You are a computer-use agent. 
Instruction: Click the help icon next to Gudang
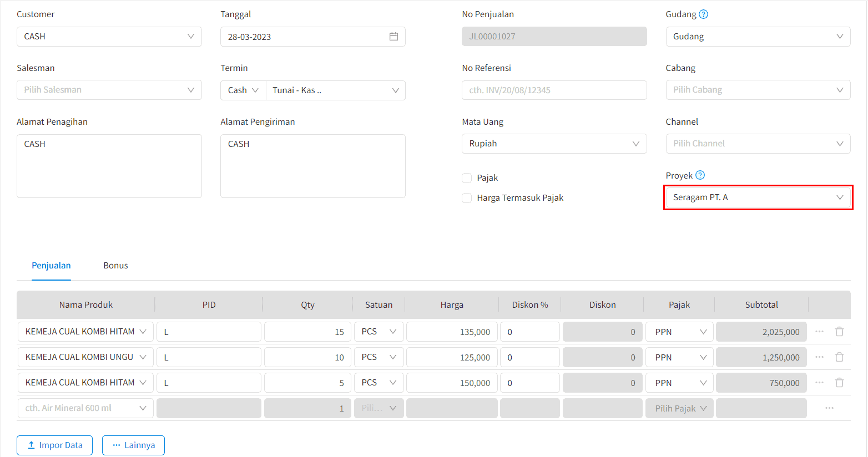(x=703, y=14)
